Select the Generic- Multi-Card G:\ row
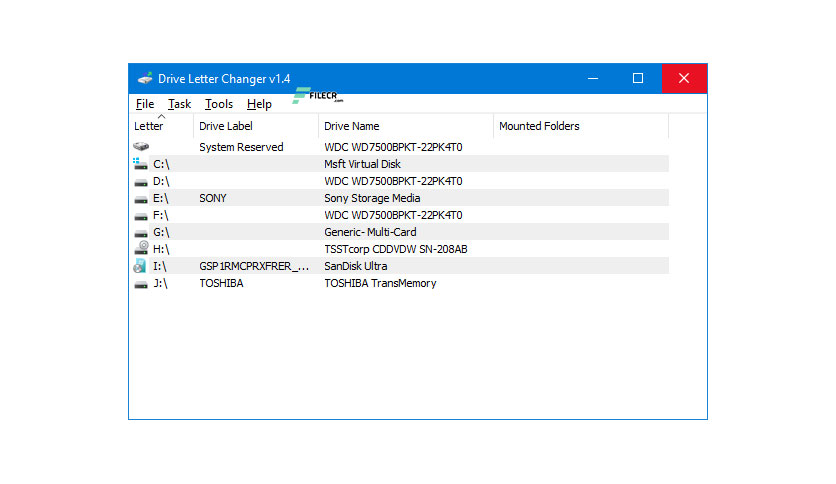Image resolution: width=836 pixels, height=484 pixels. pos(399,232)
